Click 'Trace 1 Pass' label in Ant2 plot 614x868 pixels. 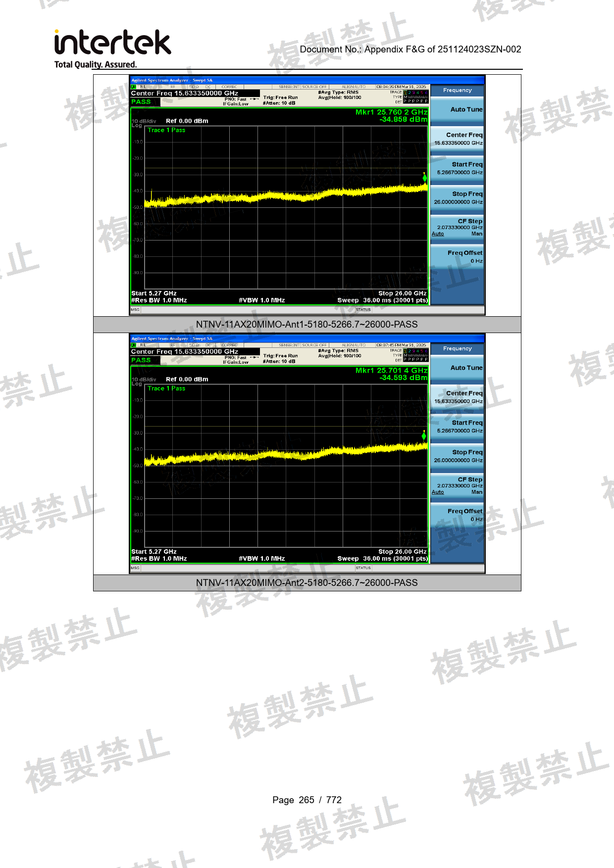pyautogui.click(x=166, y=388)
